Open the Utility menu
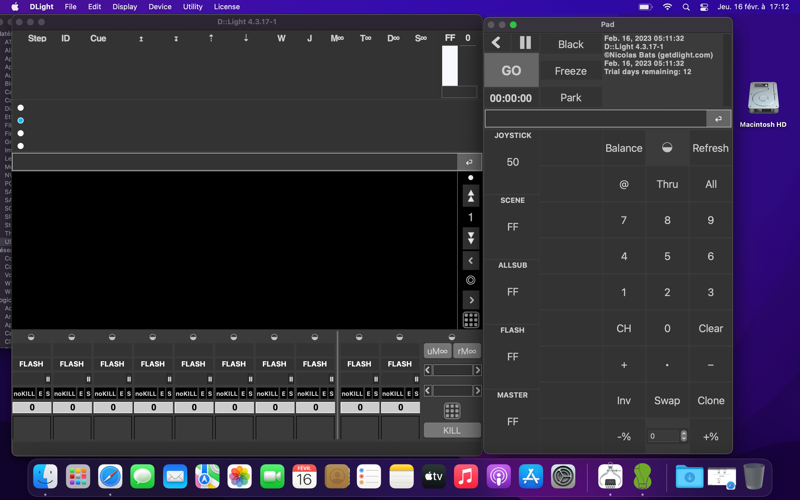 click(192, 7)
